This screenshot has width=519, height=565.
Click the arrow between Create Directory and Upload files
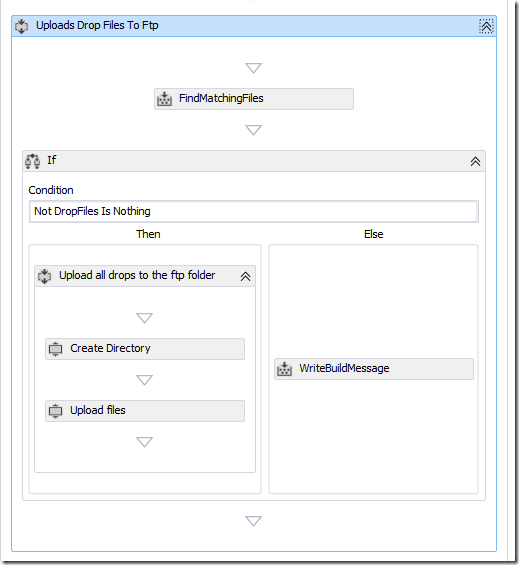click(145, 380)
